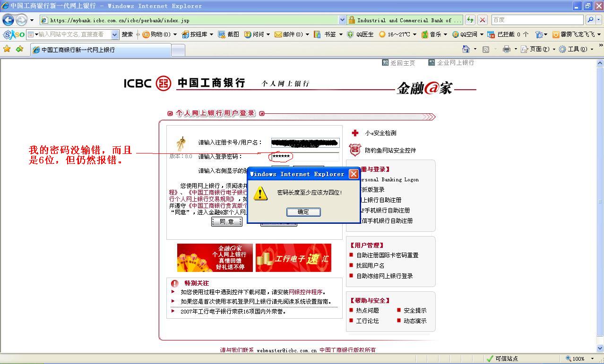604x364 pixels.
Task: Click the 自助冻结网上银行登录 link
Action: point(385,276)
